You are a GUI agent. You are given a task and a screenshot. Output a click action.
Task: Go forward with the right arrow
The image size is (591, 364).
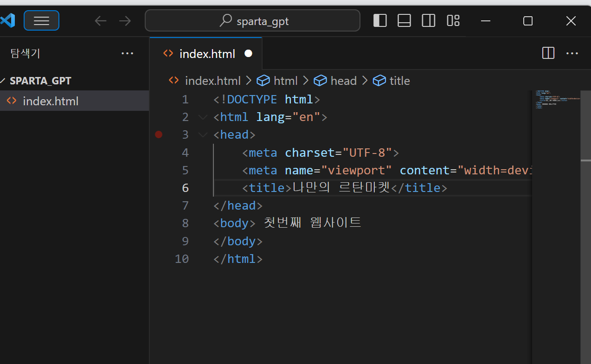click(x=125, y=20)
